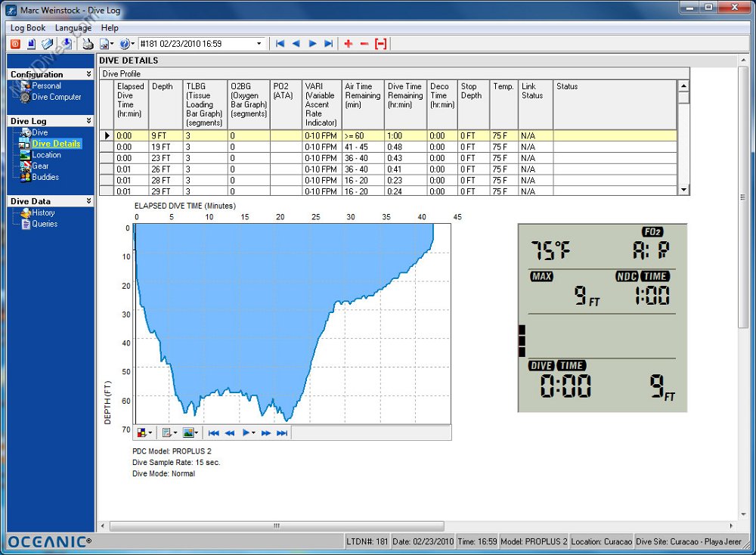Image resolution: width=756 pixels, height=555 pixels.
Task: Play the dive profile animation
Action: (x=246, y=433)
